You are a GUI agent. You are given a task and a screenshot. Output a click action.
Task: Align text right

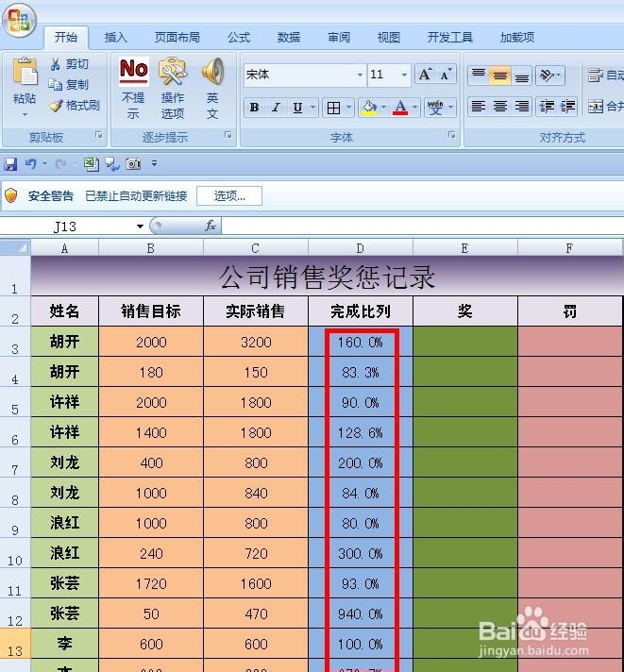coord(521,107)
